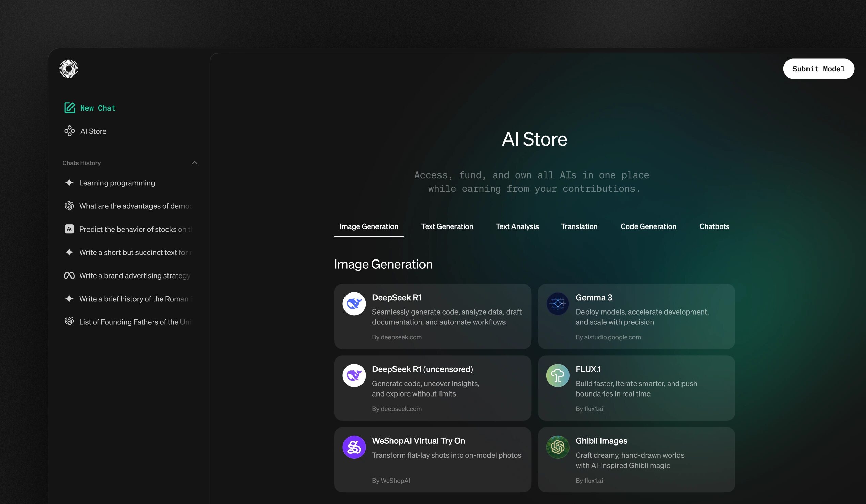866x504 pixels.
Task: Click the OpenAI icon beside advantages of democracy chat
Action: (x=69, y=206)
